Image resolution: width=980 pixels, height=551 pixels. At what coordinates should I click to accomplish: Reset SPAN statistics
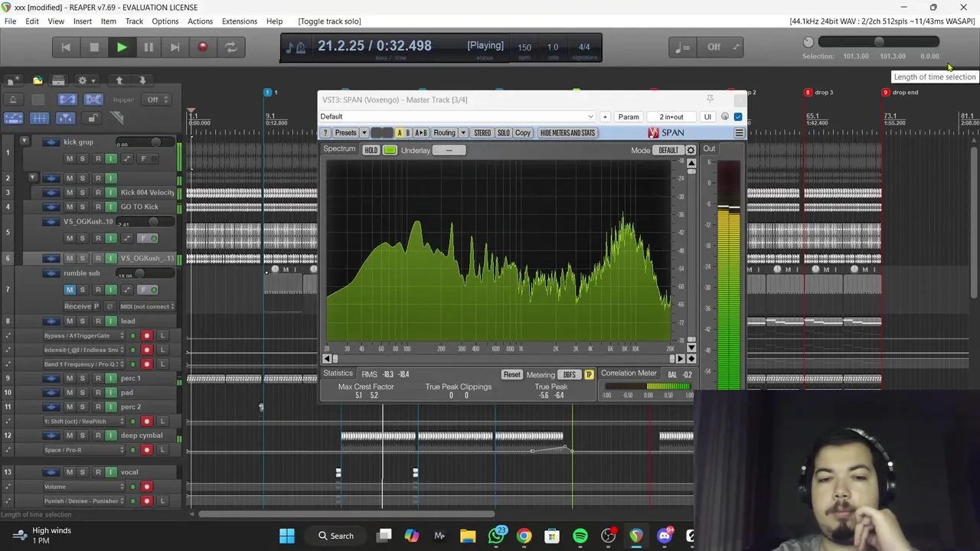point(511,374)
